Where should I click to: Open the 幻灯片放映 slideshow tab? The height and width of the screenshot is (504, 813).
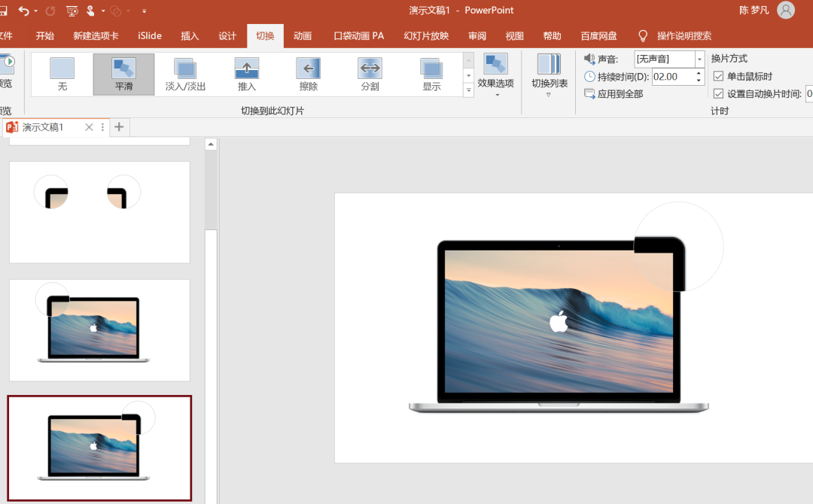coord(426,36)
